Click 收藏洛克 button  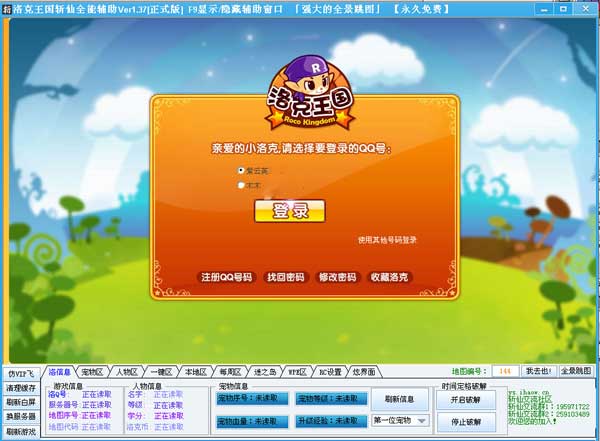389,277
